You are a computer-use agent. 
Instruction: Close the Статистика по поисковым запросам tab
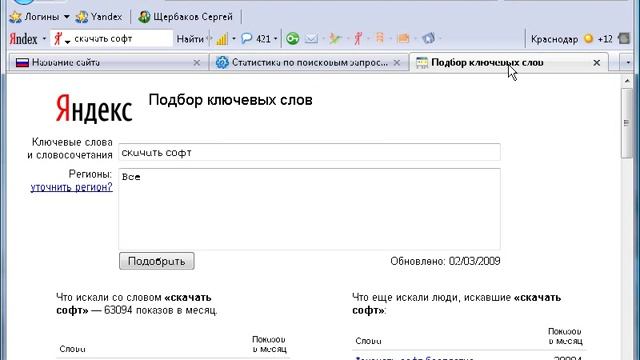click(x=397, y=62)
